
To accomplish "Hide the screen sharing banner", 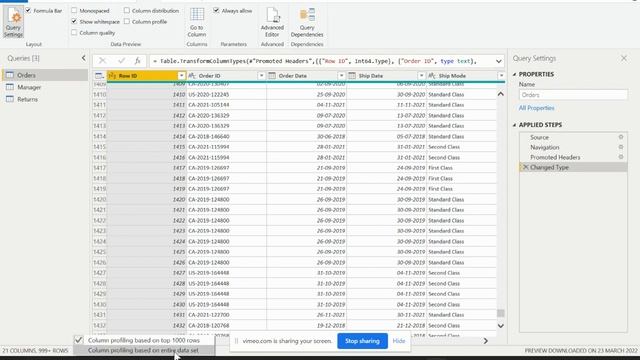I will pos(399,341).
